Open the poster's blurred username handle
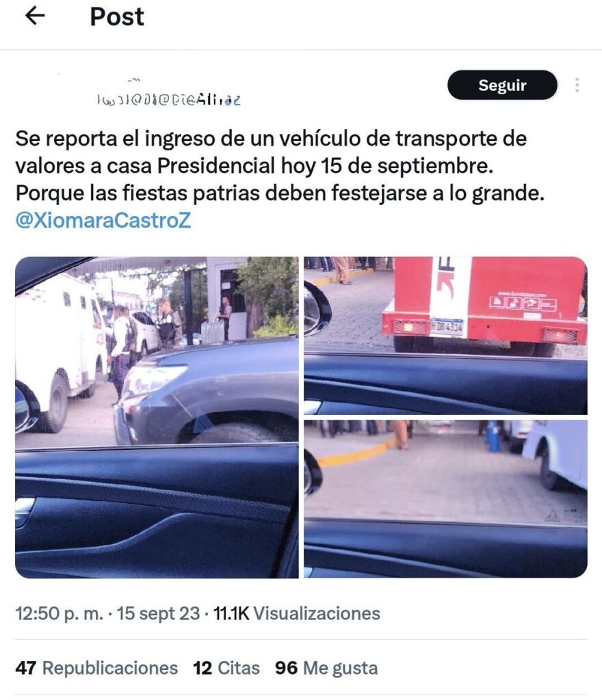The width and height of the screenshot is (602, 700). point(169,100)
